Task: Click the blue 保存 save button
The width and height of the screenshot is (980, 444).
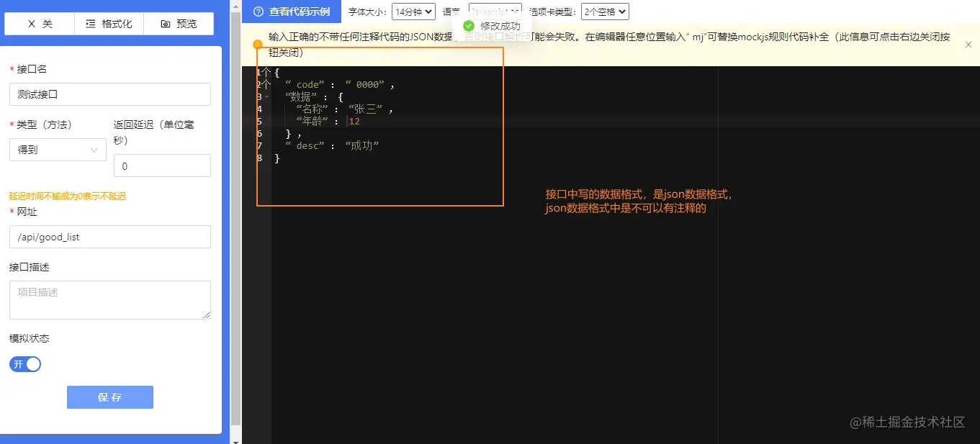Action: (110, 397)
